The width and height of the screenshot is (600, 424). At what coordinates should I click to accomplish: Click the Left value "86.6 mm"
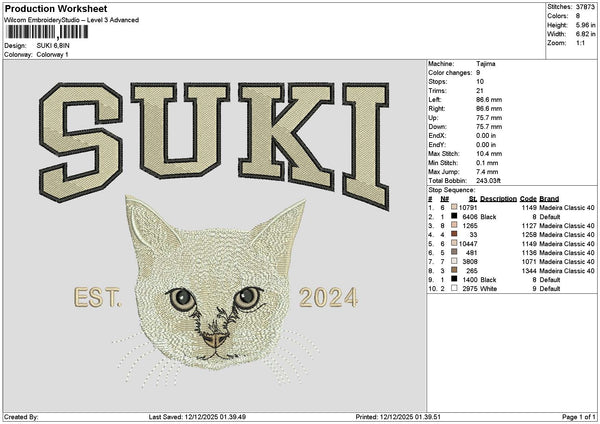(x=489, y=100)
